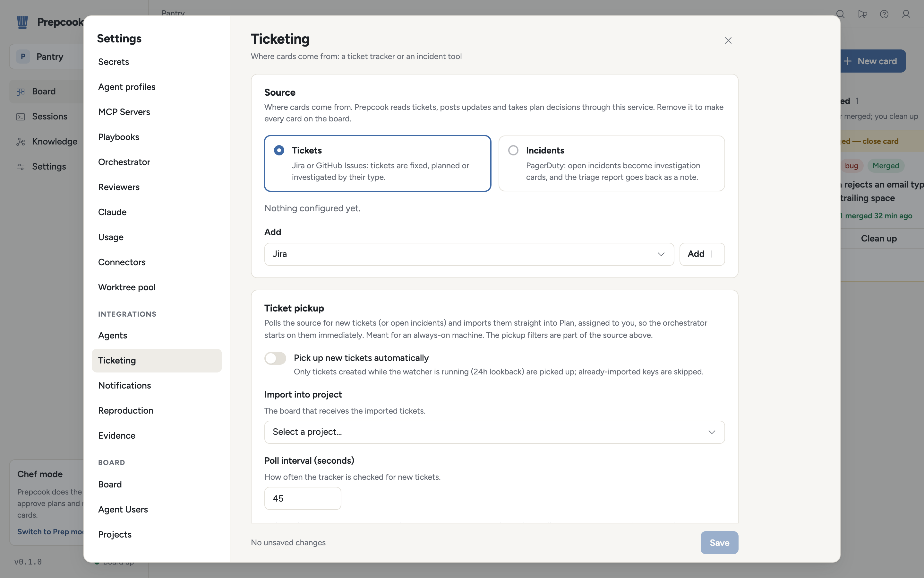The image size is (924, 578).
Task: Click the Switch to Prep mode link
Action: click(50, 532)
